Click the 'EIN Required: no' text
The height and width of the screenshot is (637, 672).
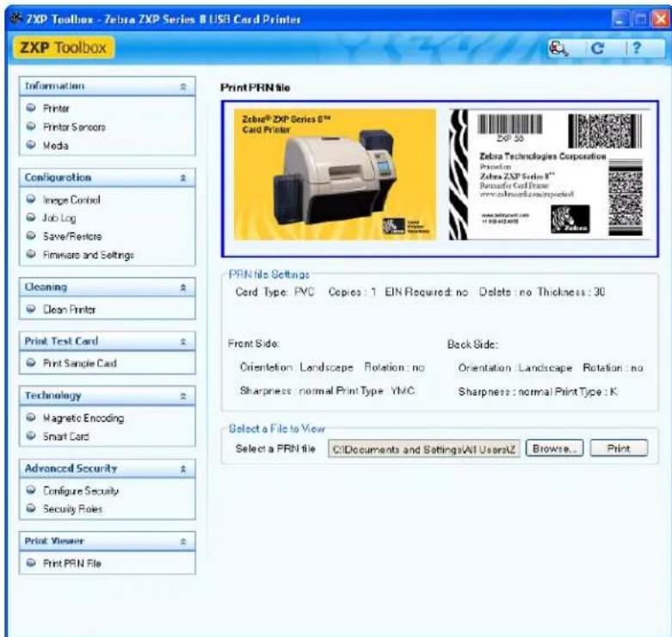point(426,292)
